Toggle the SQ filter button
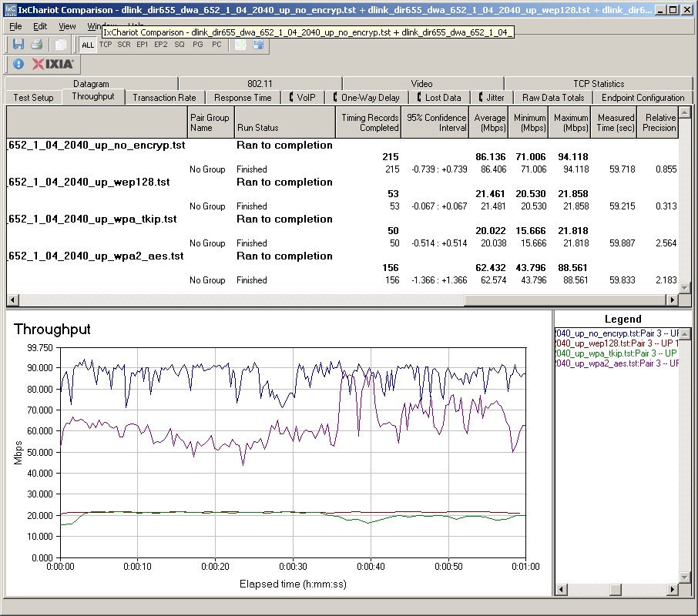The image size is (698, 616). [x=180, y=45]
